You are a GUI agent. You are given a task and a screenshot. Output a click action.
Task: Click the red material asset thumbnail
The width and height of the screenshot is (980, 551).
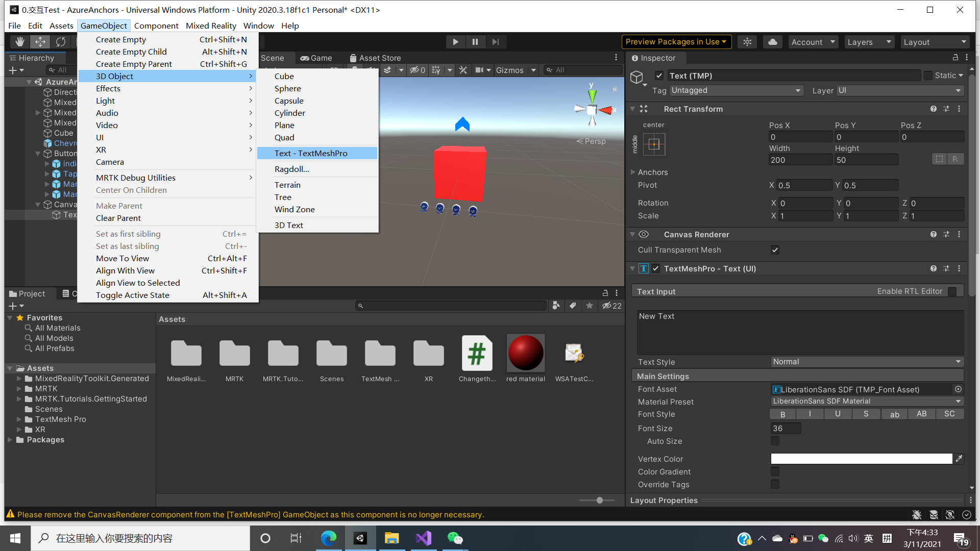pyautogui.click(x=525, y=352)
